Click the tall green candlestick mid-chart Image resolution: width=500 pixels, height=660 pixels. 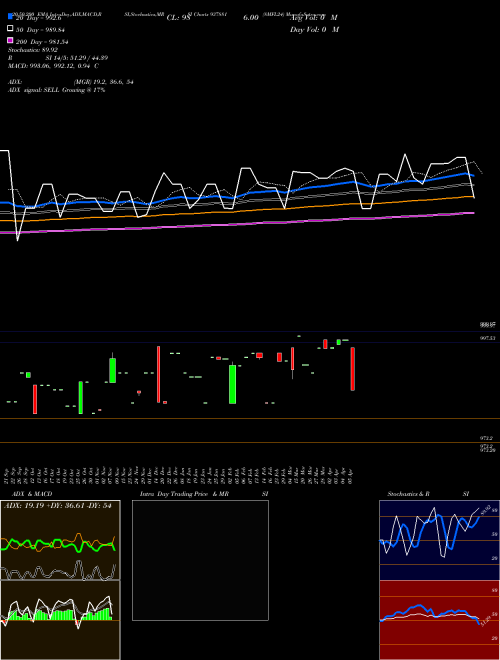232,384
